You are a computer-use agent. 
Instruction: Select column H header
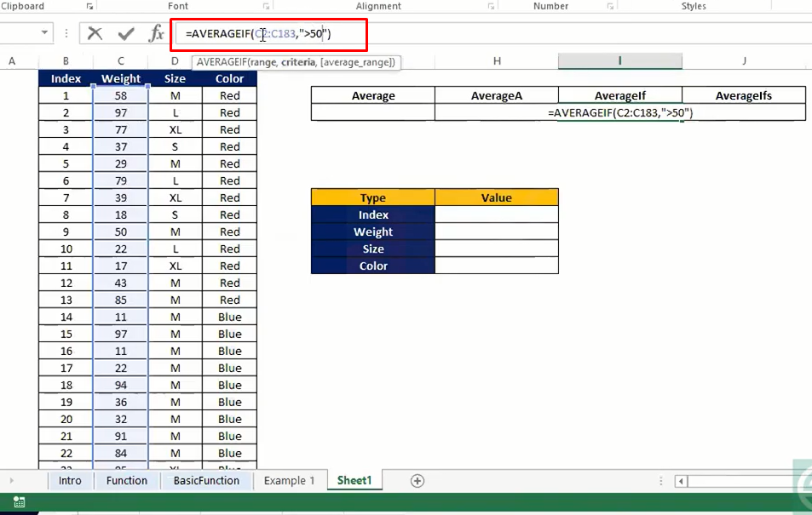coord(497,61)
